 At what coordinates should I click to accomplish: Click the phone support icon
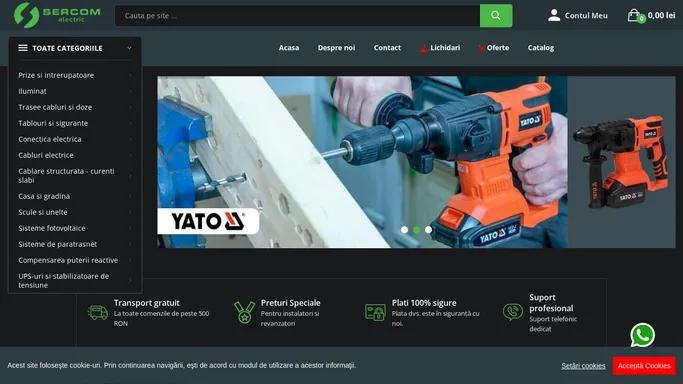513,312
